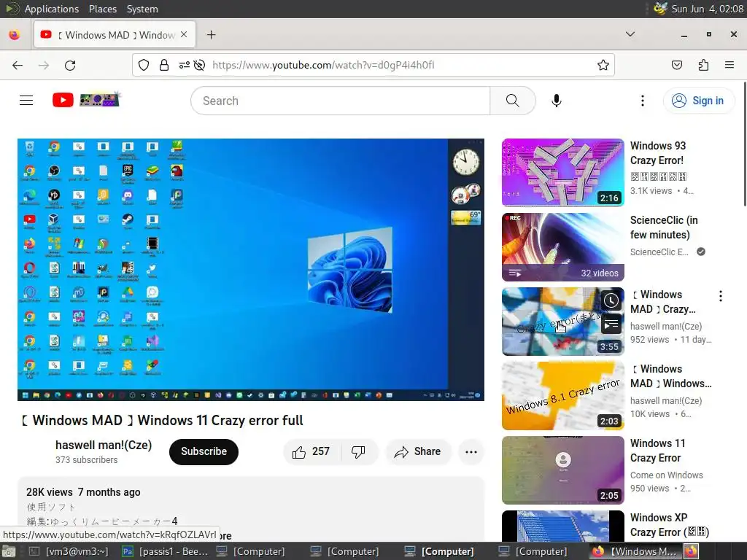Start voice search with the microphone
The height and width of the screenshot is (560, 747).
(556, 101)
